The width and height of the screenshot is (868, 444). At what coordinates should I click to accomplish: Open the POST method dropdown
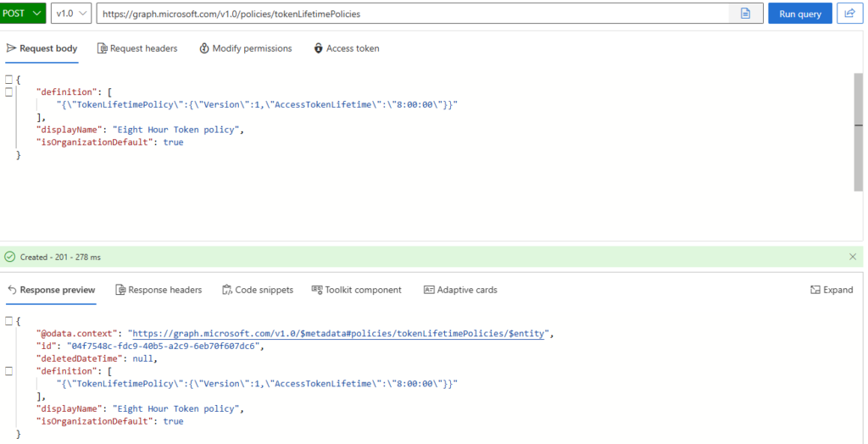click(23, 14)
